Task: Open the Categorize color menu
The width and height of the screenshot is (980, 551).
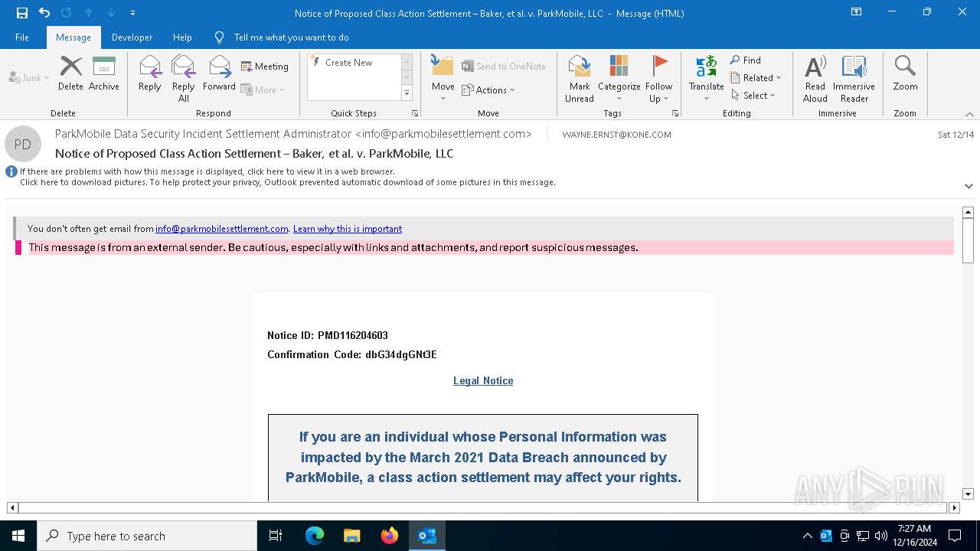Action: click(619, 78)
